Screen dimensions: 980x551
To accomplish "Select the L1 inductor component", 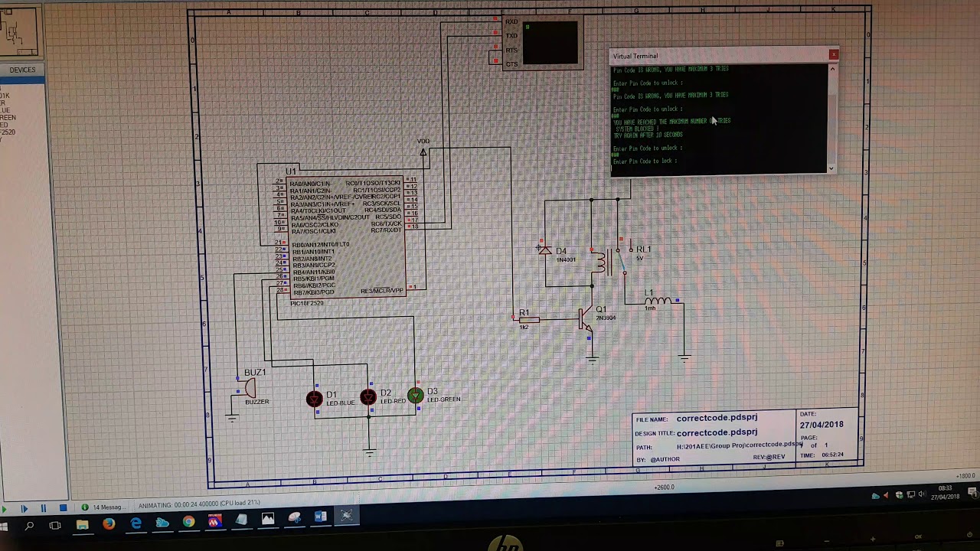I will click(x=658, y=302).
